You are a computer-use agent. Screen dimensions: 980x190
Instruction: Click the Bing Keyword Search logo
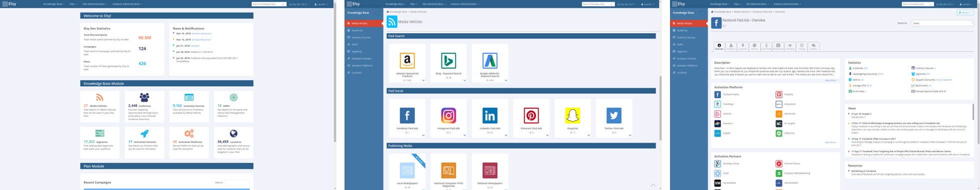pos(448,61)
